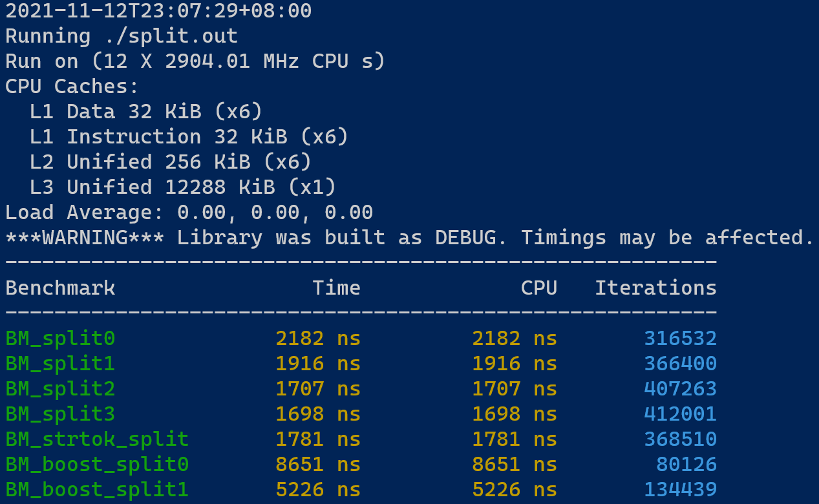Click the CPU column header
Screen dimensions: 819x504
point(538,288)
